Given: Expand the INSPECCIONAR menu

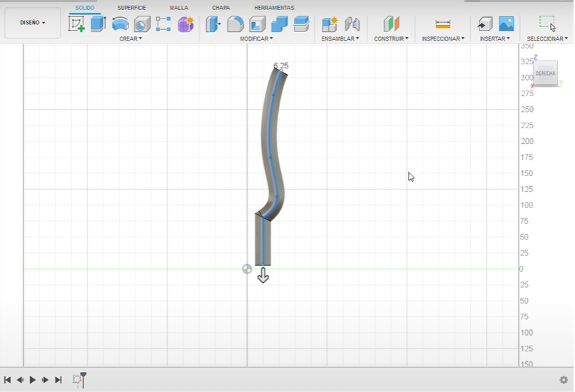Looking at the screenshot, I should pos(443,38).
